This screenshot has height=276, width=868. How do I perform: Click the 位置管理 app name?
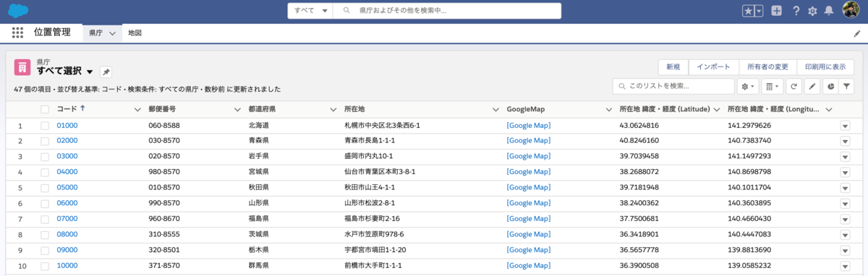point(52,33)
